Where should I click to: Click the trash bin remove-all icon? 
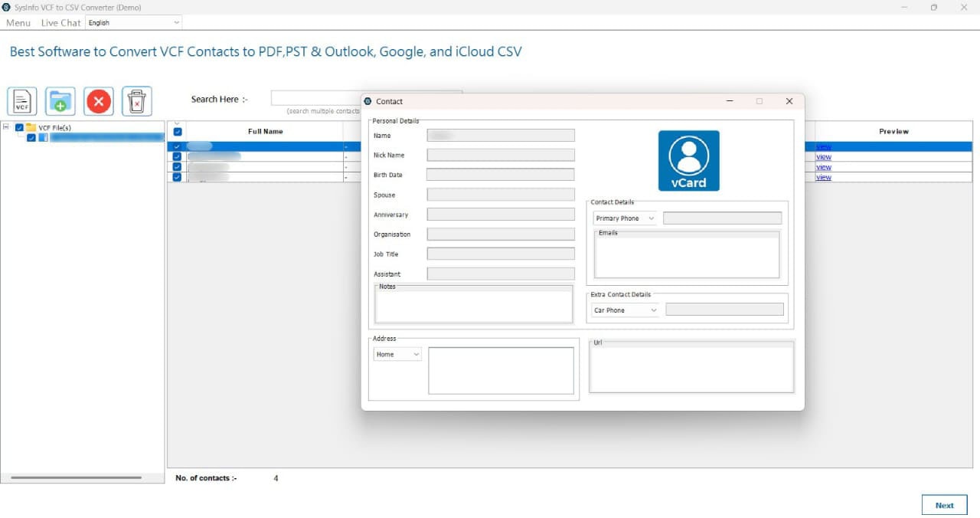point(137,101)
